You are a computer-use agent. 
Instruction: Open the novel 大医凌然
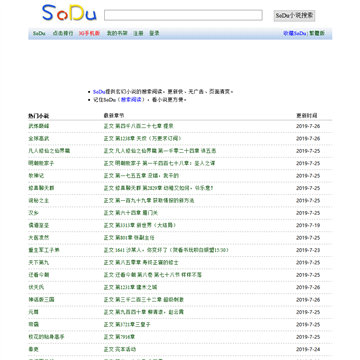39,238
